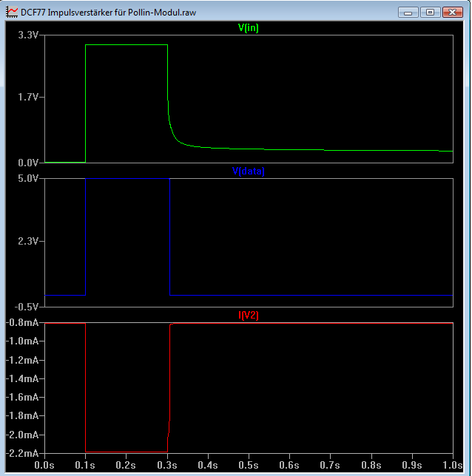Click the -2.2mA axis label

tap(22, 453)
